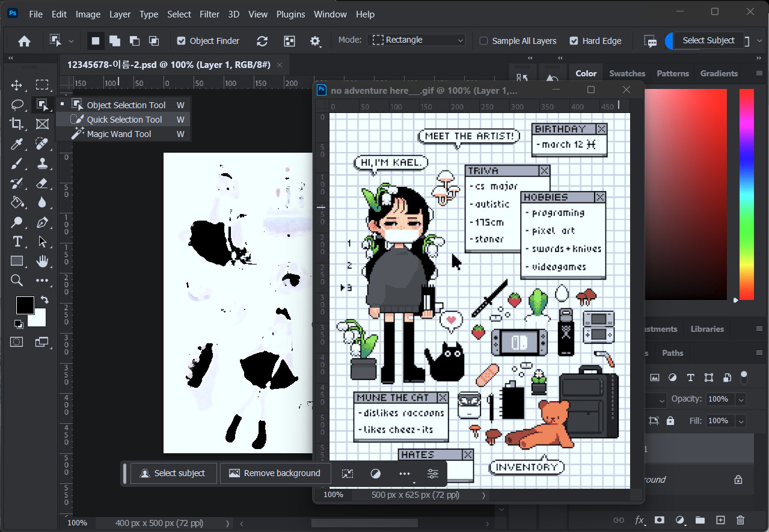
Task: Select the Horizontal Type tool
Action: click(x=17, y=242)
